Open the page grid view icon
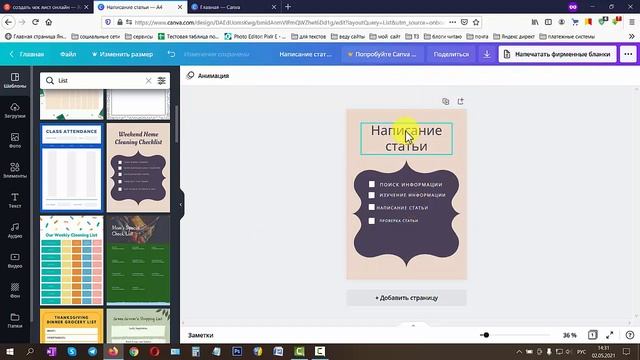 click(593, 335)
